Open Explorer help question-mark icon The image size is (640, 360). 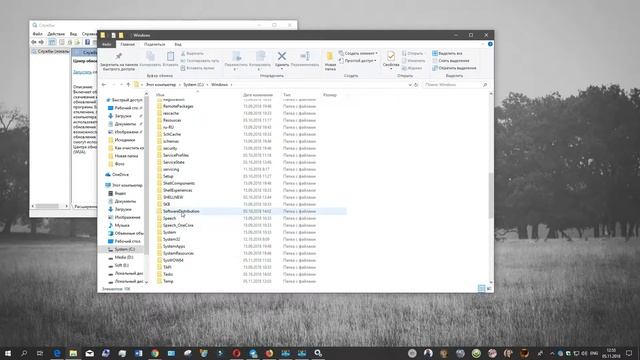(x=490, y=44)
